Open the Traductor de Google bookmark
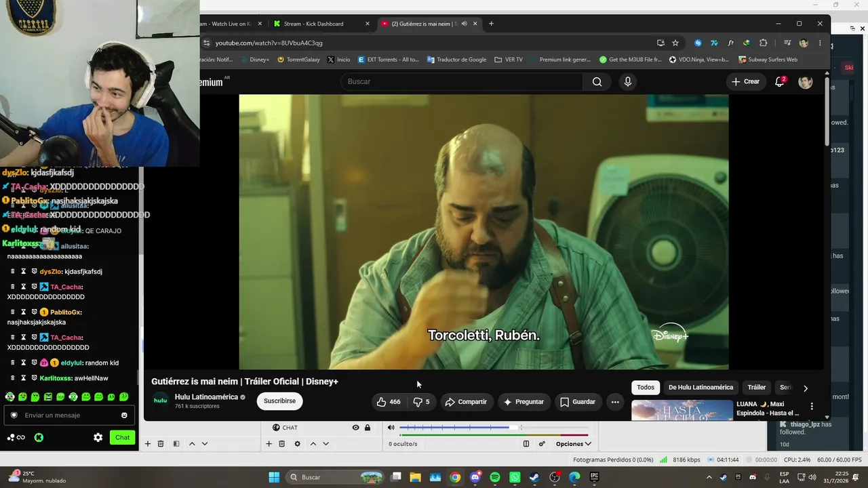868x488 pixels. coord(456,60)
